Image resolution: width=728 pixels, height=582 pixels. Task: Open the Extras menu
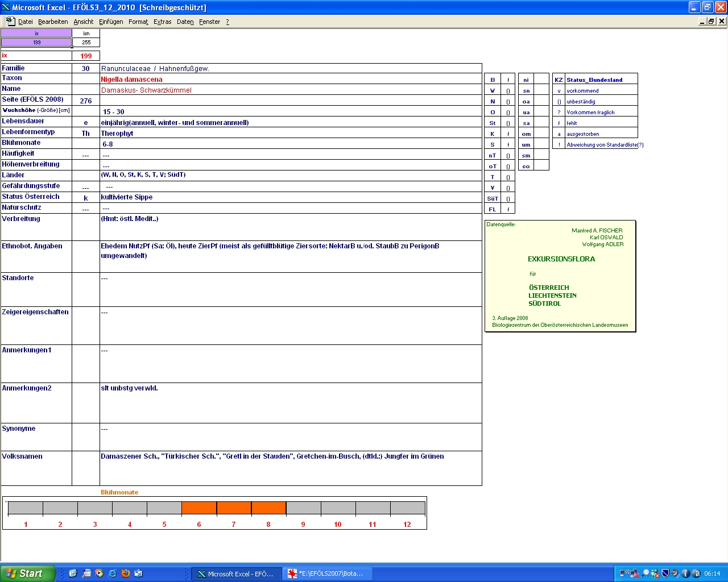click(162, 22)
